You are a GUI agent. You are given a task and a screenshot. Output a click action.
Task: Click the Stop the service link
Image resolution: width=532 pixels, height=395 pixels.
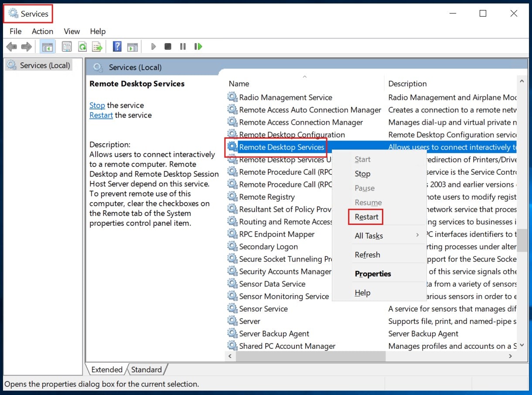click(x=97, y=105)
